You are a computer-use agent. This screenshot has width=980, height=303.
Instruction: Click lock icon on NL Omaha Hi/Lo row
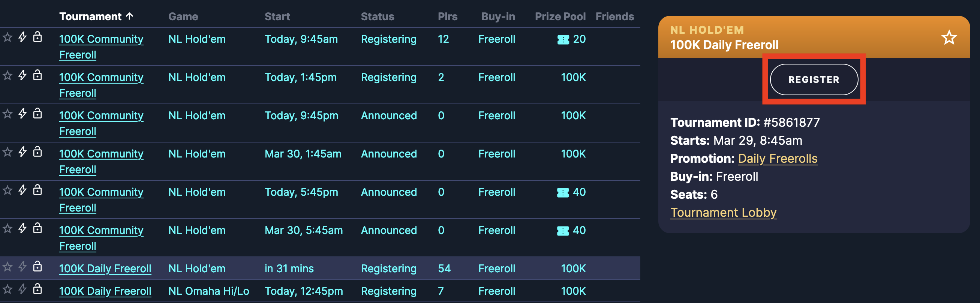(x=37, y=289)
